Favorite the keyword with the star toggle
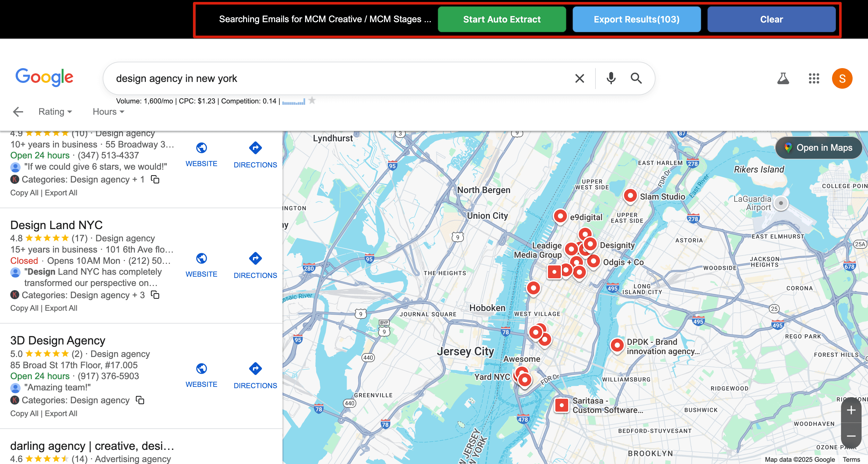 tap(312, 100)
